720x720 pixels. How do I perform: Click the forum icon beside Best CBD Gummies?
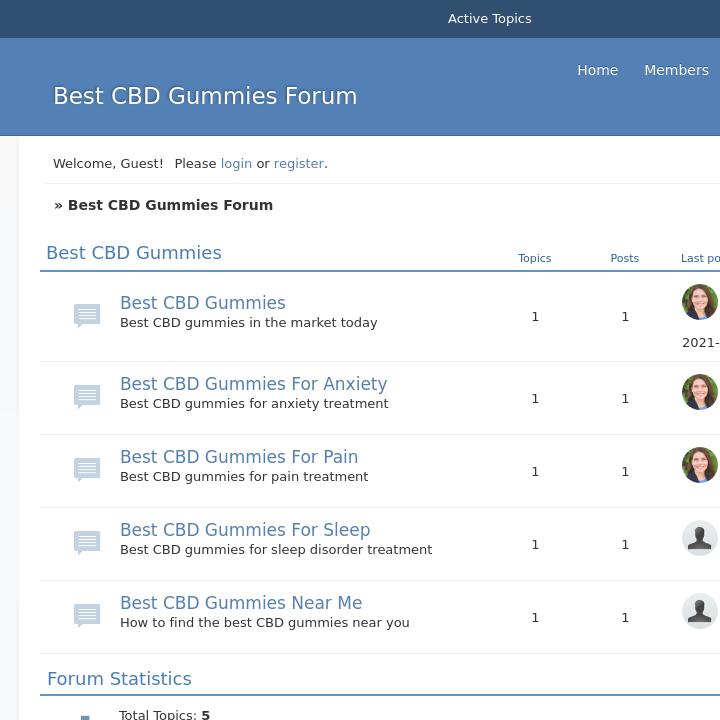point(87,316)
